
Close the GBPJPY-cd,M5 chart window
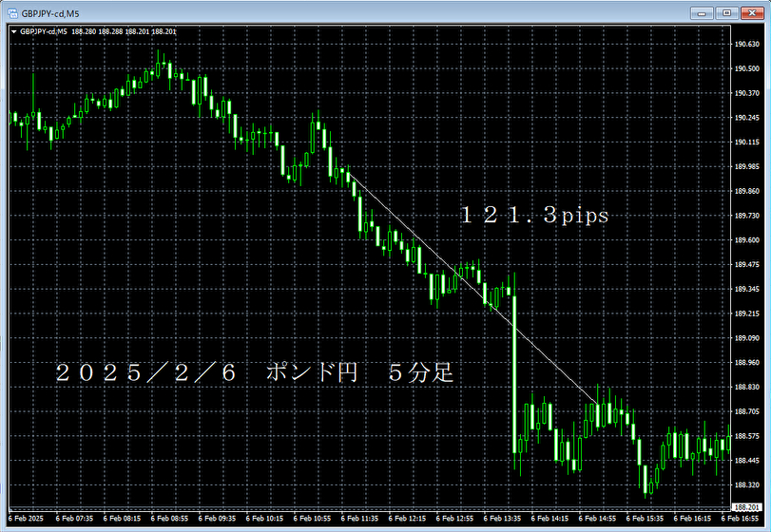click(x=752, y=12)
